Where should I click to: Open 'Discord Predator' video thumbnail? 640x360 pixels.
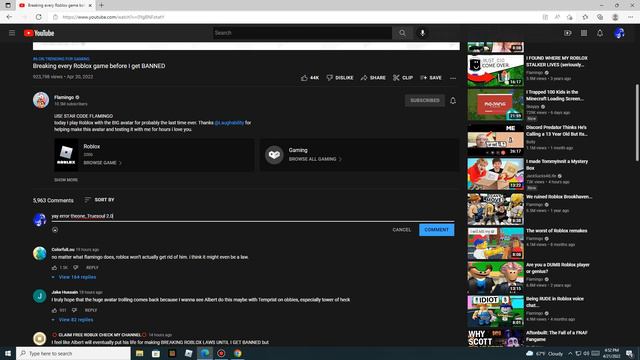pyautogui.click(x=496, y=140)
